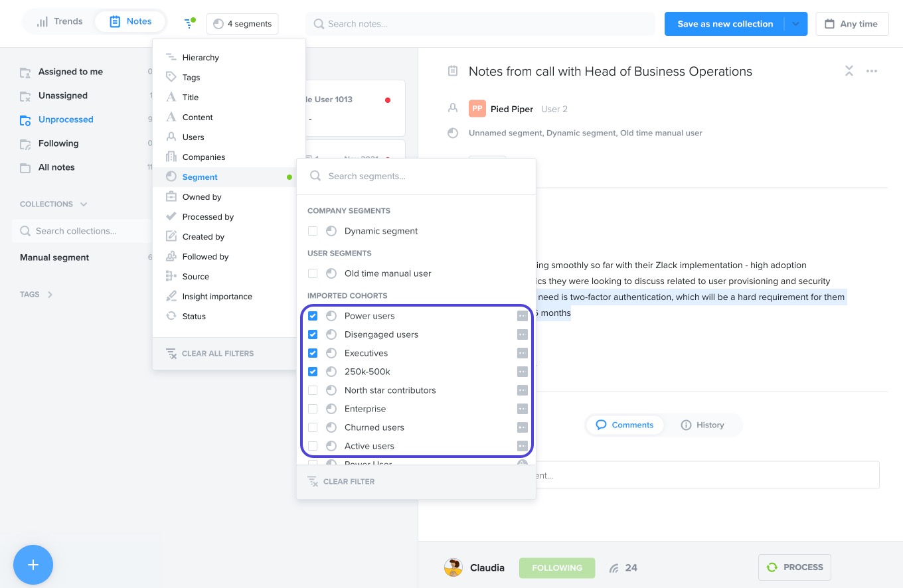Click the Following status pill
903x588 pixels.
pyautogui.click(x=557, y=567)
